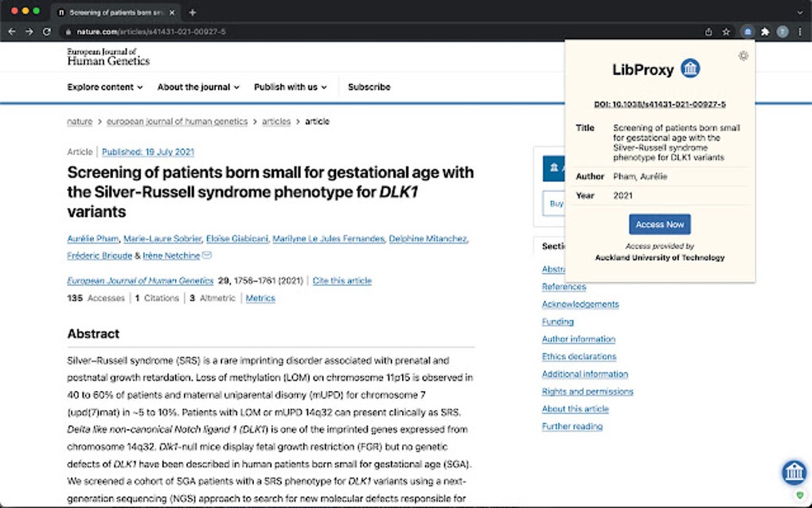Open the DOI link in LibProxy popup
The image size is (812, 508).
coord(660,104)
